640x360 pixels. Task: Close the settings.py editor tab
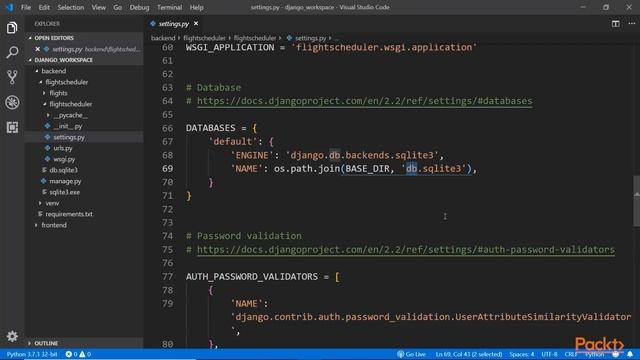pos(196,24)
